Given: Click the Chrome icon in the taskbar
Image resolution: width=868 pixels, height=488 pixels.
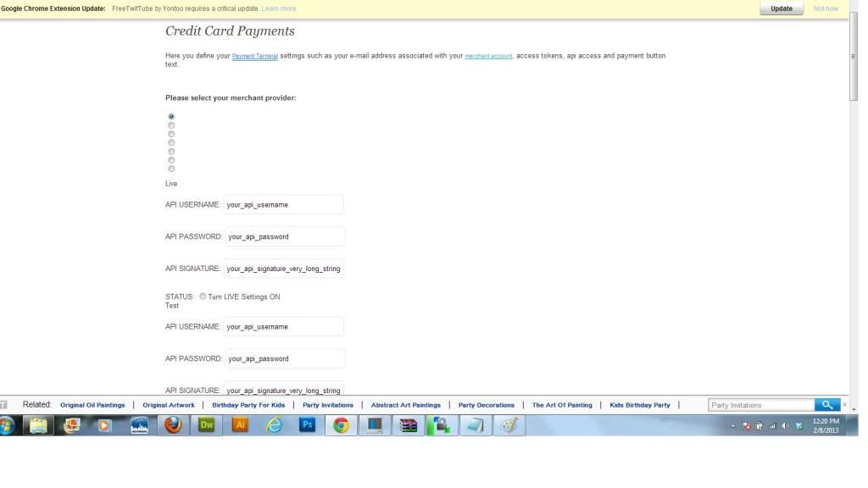Looking at the screenshot, I should pos(341,425).
